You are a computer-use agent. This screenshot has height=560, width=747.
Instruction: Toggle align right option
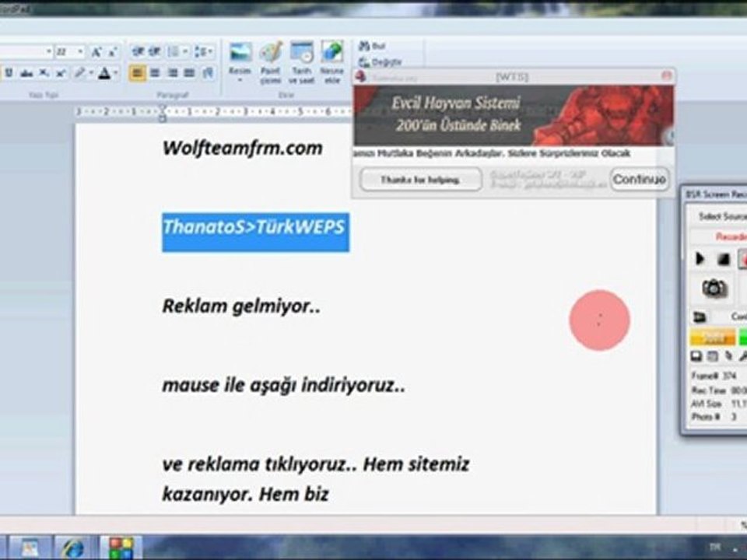pyautogui.click(x=173, y=73)
